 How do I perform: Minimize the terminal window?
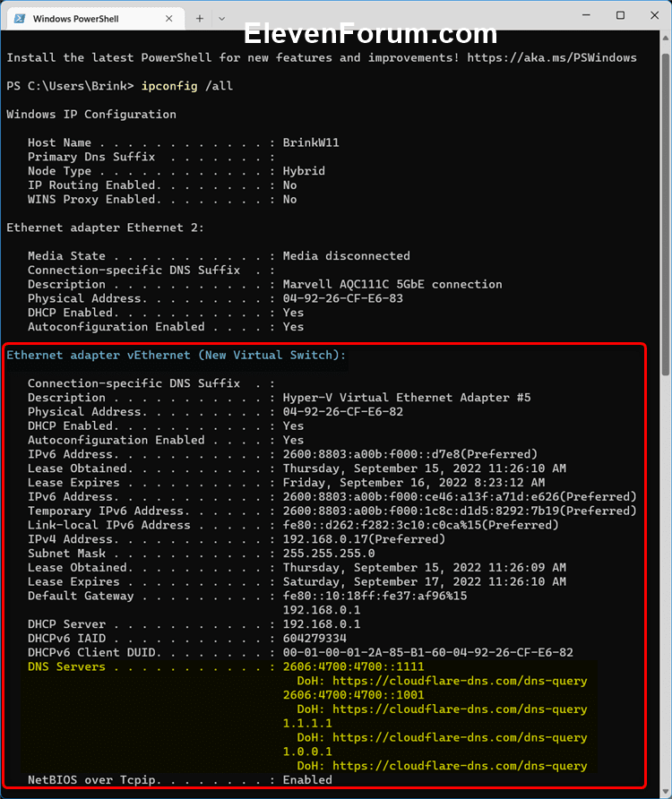(586, 15)
